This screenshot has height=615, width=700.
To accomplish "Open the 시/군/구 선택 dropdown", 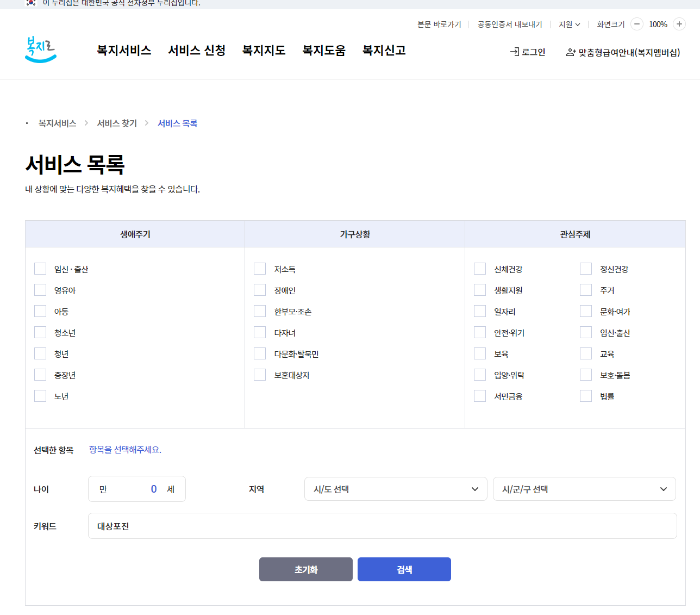I will (x=584, y=489).
